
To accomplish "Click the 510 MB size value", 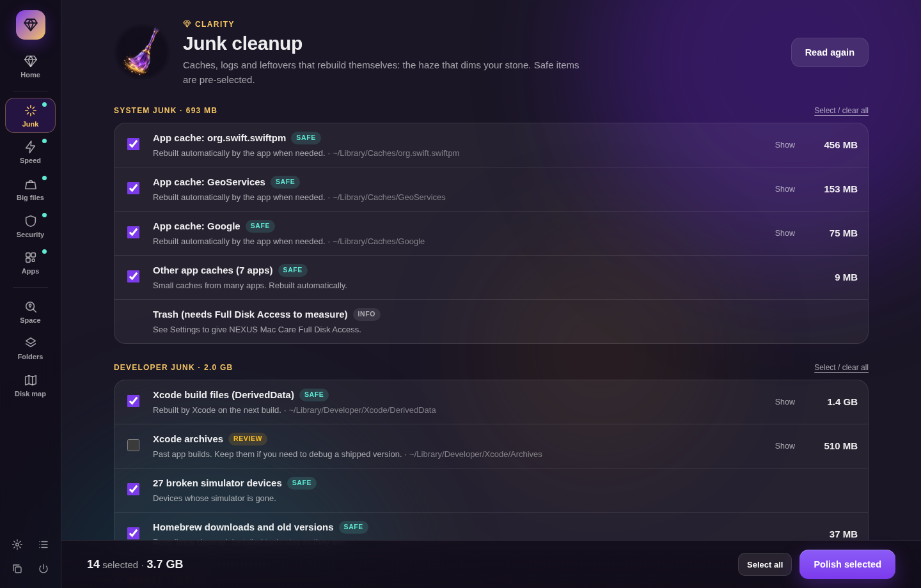I will (x=840, y=446).
